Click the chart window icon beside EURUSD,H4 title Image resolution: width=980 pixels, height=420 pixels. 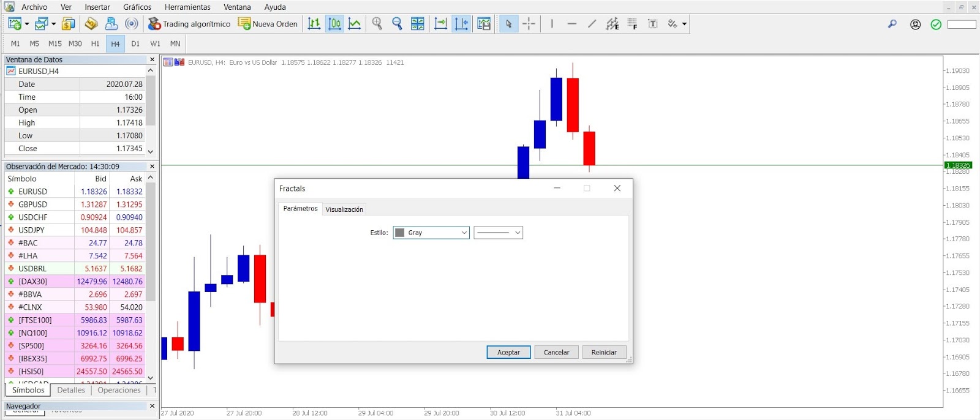click(168, 62)
